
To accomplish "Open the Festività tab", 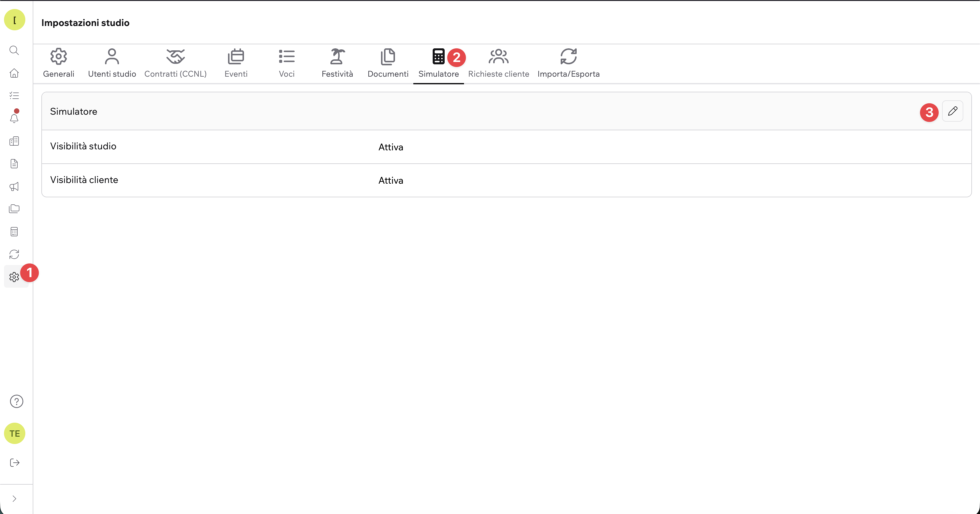I will [337, 63].
